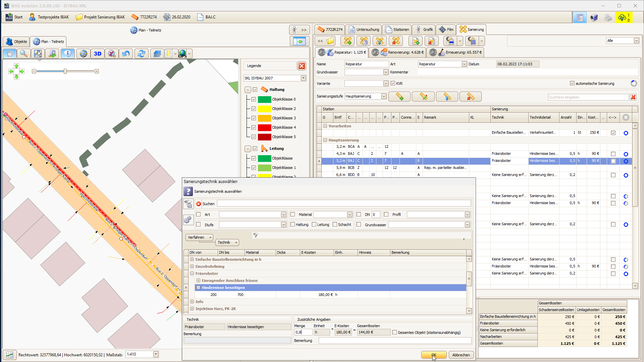This screenshot has height=362, width=644.
Task: Open the SKL ISYBAU 2007 dropdown
Action: (x=303, y=78)
